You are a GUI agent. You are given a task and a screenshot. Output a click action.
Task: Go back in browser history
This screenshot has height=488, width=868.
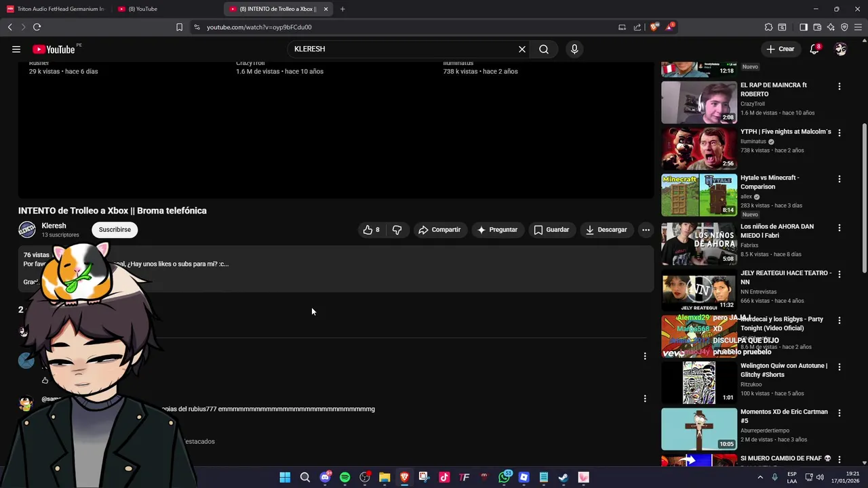(9, 27)
